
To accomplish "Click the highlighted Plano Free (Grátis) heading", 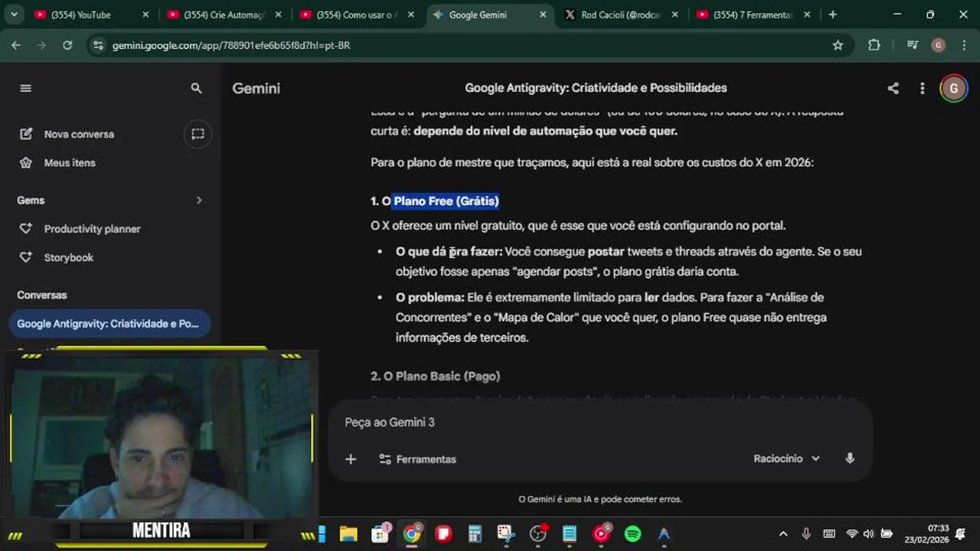I will coord(446,201).
